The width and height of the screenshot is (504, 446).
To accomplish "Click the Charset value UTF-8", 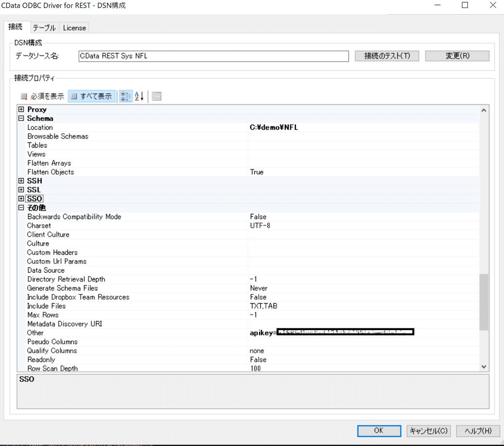I will pyautogui.click(x=260, y=226).
